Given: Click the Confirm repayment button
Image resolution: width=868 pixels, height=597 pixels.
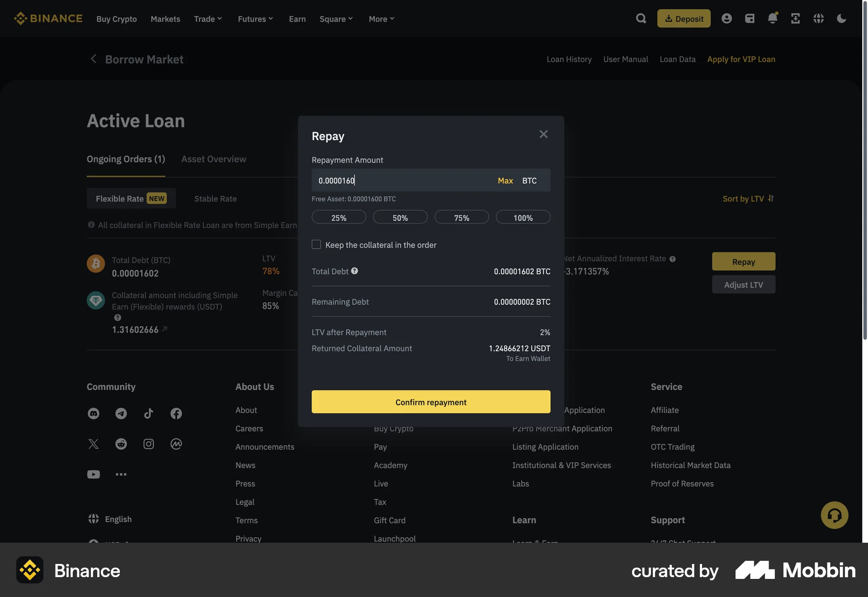Looking at the screenshot, I should coord(430,402).
